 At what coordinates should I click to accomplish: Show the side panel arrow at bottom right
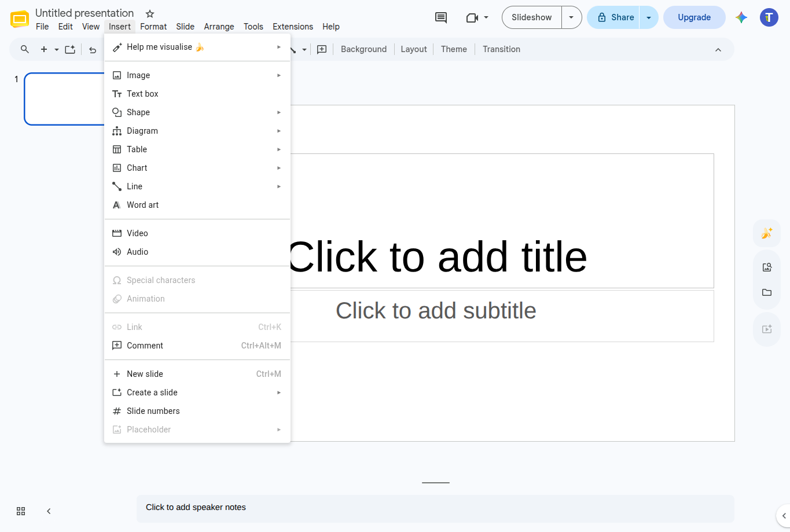click(x=784, y=515)
